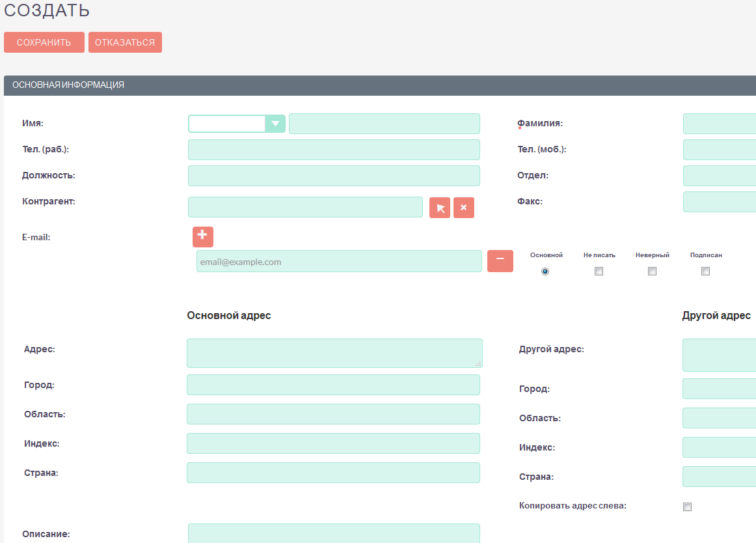Tick the Неверный e-mail checkbox
756x543 pixels.
click(652, 271)
